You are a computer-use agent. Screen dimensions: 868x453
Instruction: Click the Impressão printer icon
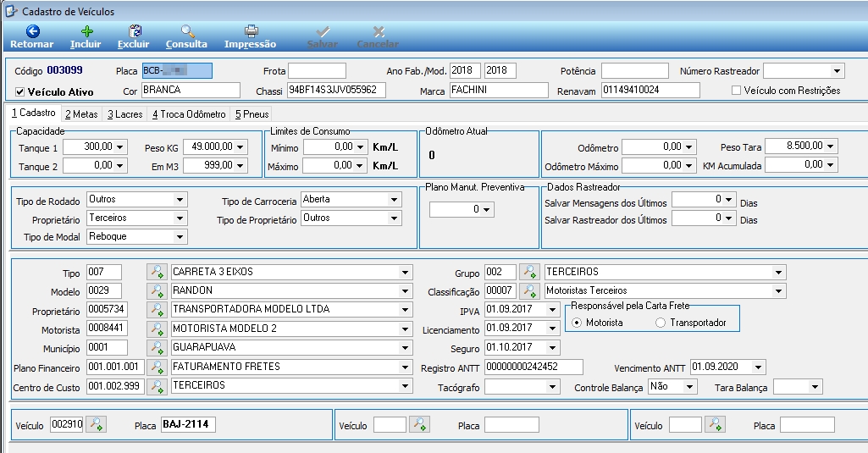click(251, 31)
